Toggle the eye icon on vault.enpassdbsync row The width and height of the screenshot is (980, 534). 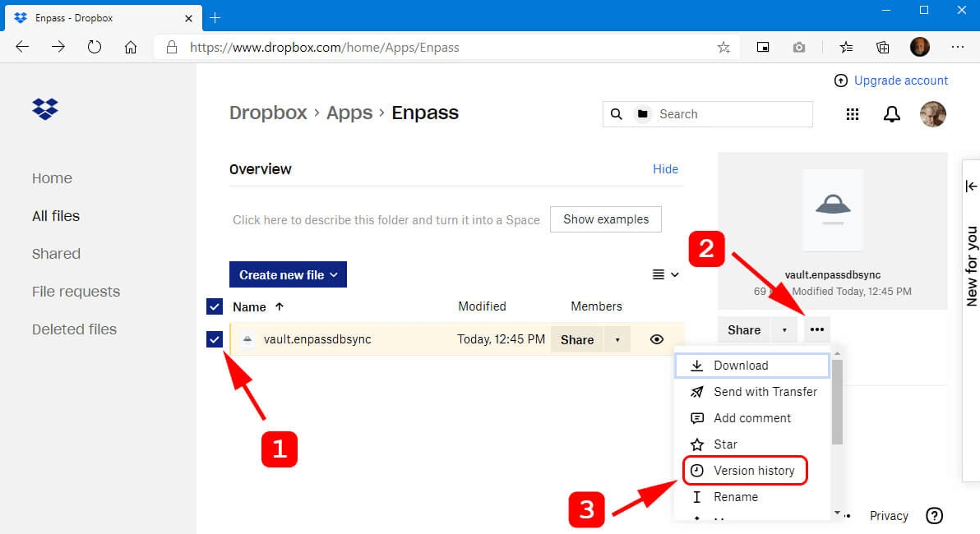pos(656,339)
